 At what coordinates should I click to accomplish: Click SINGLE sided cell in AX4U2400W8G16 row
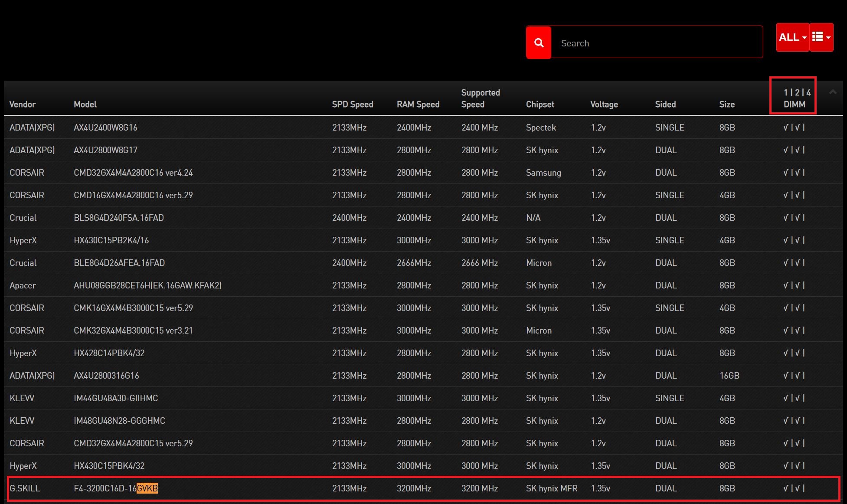pyautogui.click(x=670, y=128)
